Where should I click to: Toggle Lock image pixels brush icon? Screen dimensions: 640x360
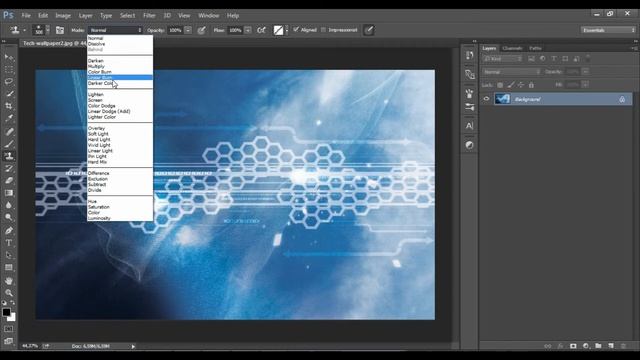pos(511,85)
